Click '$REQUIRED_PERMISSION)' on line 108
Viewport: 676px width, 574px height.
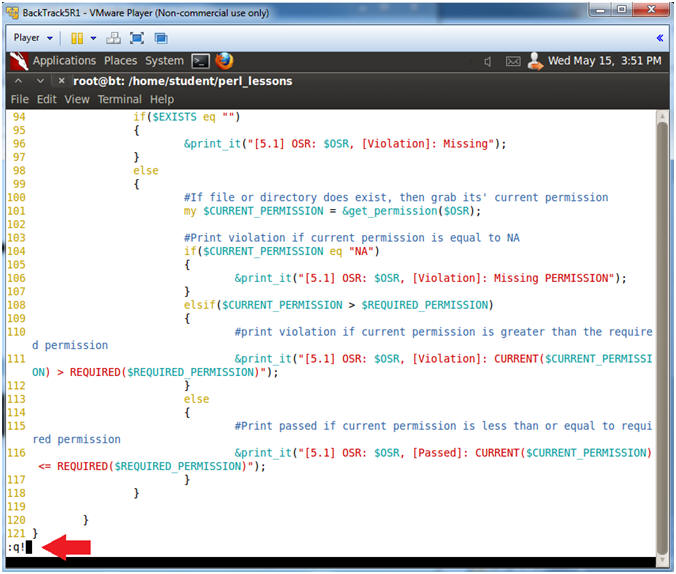[x=427, y=305]
